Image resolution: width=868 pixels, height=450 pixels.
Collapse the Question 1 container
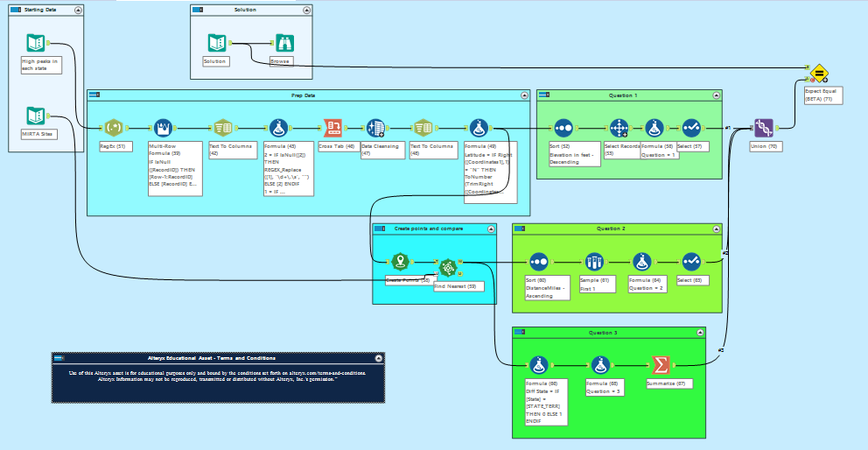click(717, 95)
